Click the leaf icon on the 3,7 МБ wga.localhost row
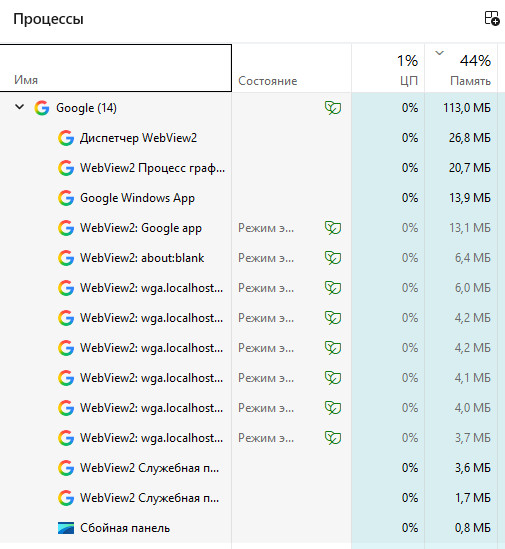This screenshot has width=505, height=549. point(333,438)
